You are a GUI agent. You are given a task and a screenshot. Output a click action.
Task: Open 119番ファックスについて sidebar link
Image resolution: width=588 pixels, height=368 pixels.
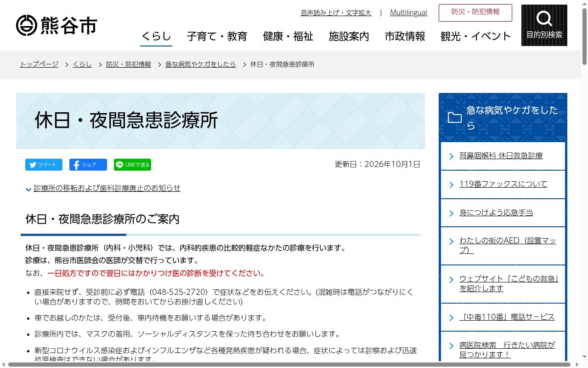pos(503,184)
